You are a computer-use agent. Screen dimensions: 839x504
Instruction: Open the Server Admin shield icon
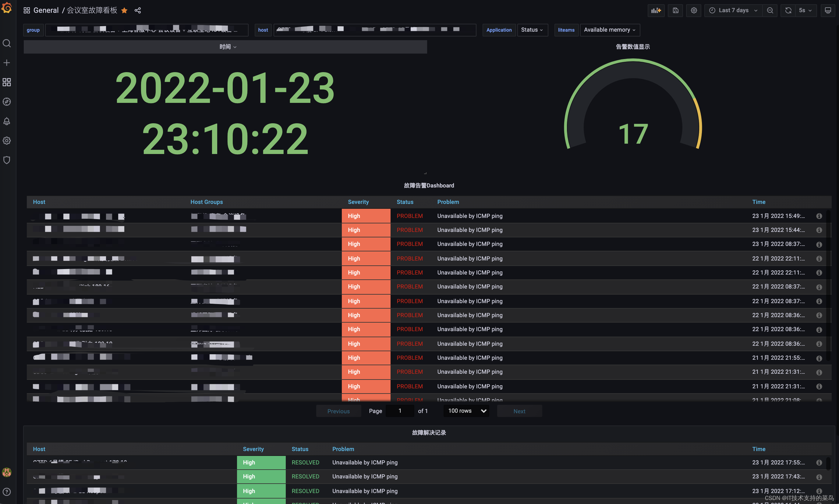point(6,160)
